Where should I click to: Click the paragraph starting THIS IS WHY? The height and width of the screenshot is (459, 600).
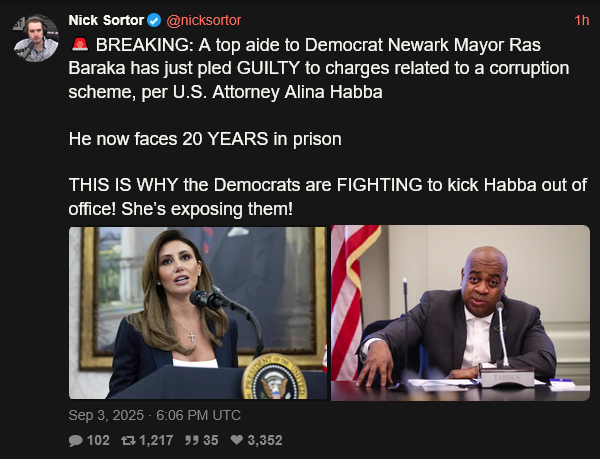click(328, 197)
